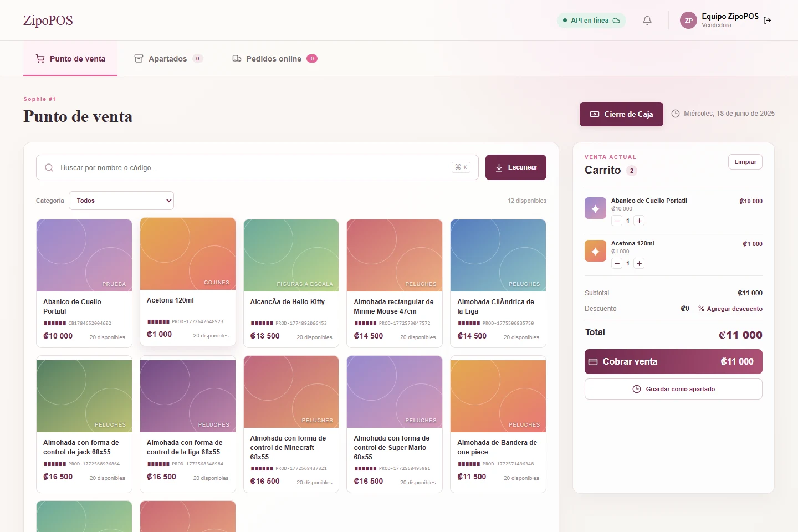798x532 pixels.
Task: Click Agregar descuento link
Action: click(x=730, y=309)
